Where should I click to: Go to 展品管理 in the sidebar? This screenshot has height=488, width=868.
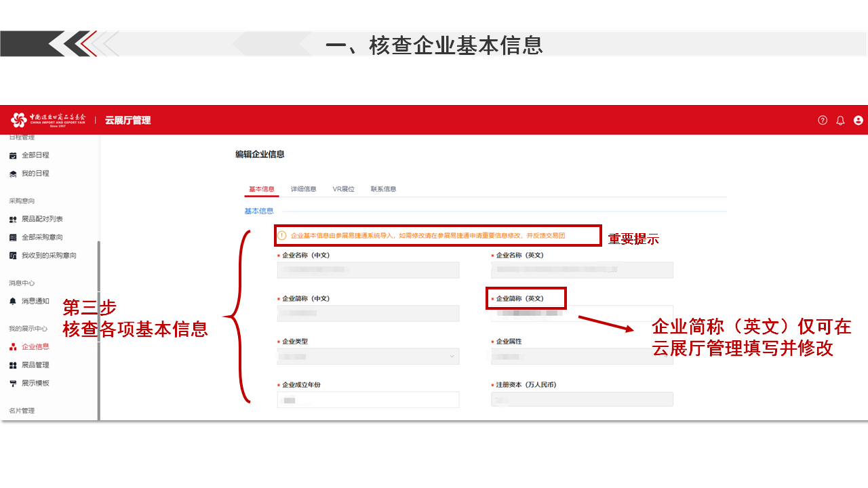pyautogui.click(x=35, y=365)
